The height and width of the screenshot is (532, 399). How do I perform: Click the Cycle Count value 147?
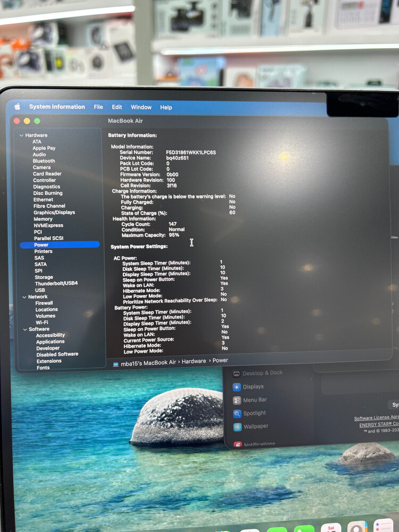click(172, 224)
